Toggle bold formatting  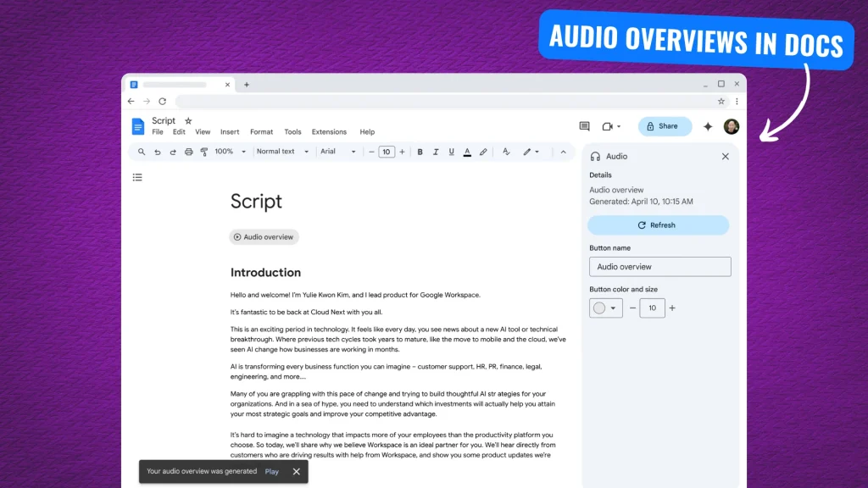(420, 152)
